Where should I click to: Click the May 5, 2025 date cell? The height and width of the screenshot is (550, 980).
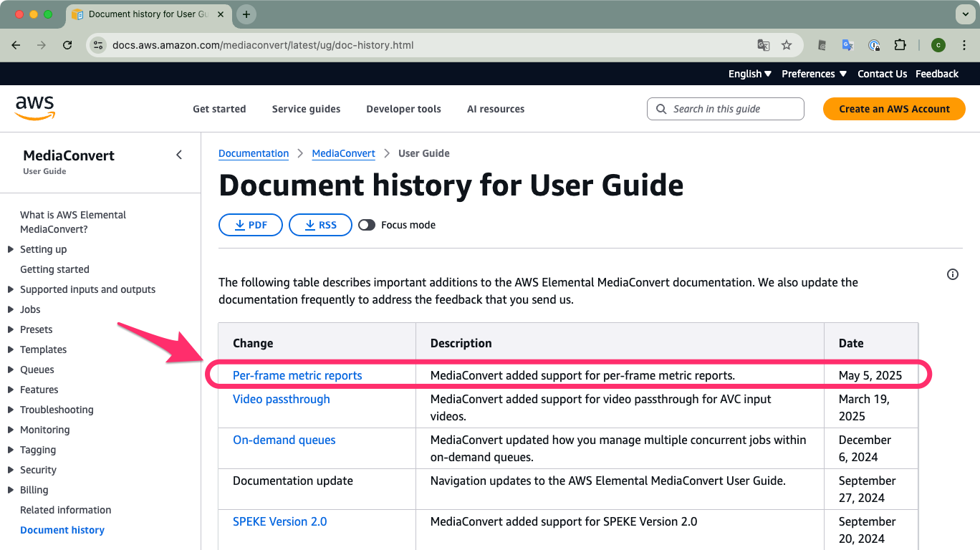[x=870, y=375]
